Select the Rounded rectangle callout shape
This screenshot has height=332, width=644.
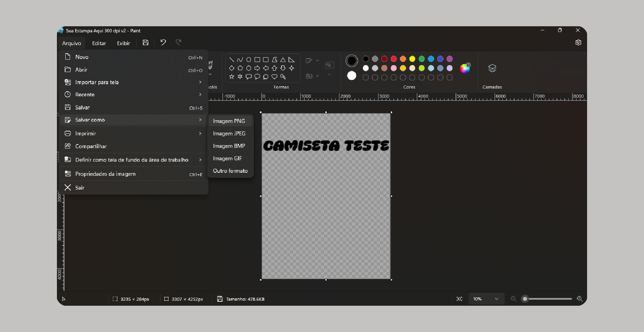click(x=249, y=77)
